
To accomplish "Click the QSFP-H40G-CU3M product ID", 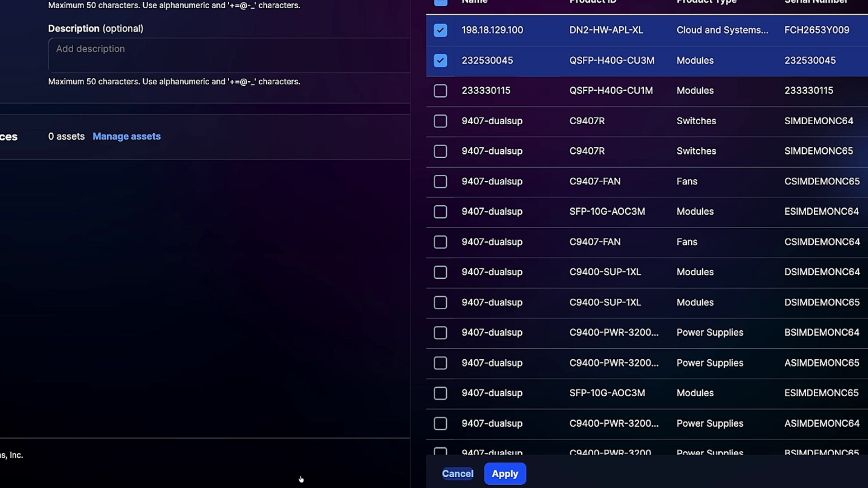I will pyautogui.click(x=612, y=61).
